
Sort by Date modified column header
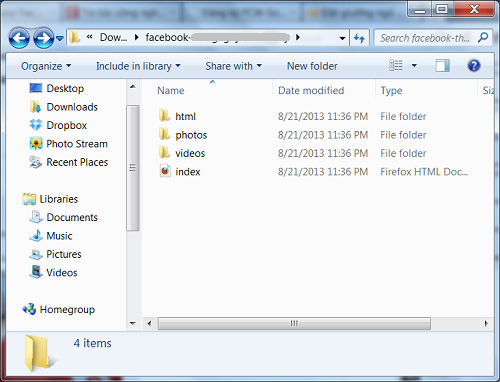pyautogui.click(x=311, y=90)
